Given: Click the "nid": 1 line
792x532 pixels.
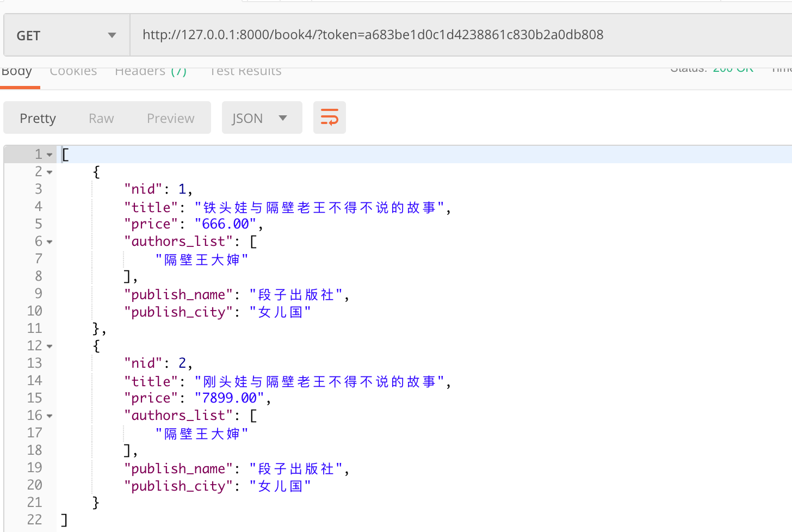Looking at the screenshot, I should (158, 189).
